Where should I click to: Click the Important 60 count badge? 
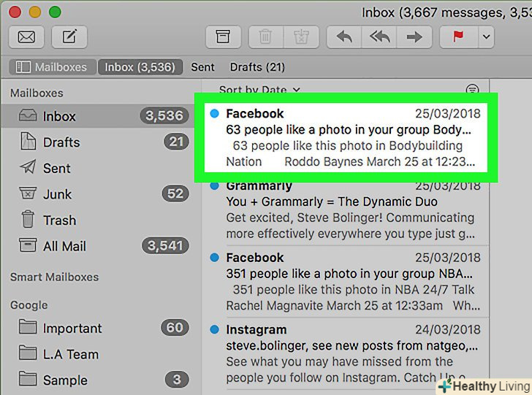tap(175, 328)
